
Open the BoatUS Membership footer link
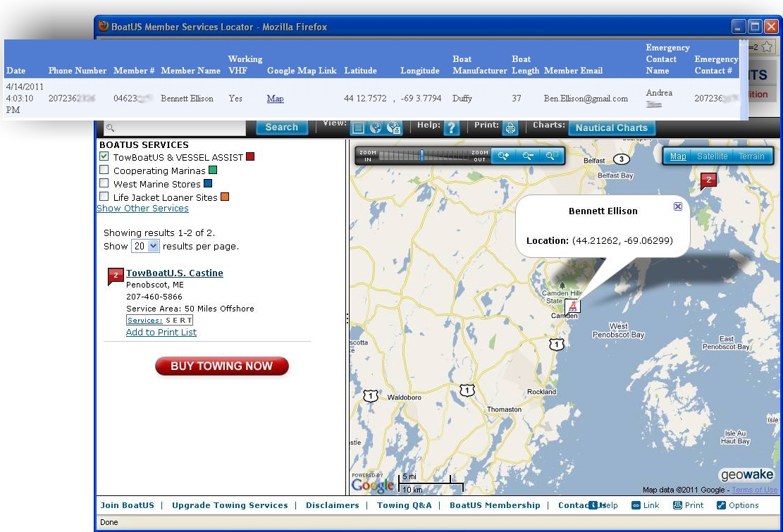[495, 505]
